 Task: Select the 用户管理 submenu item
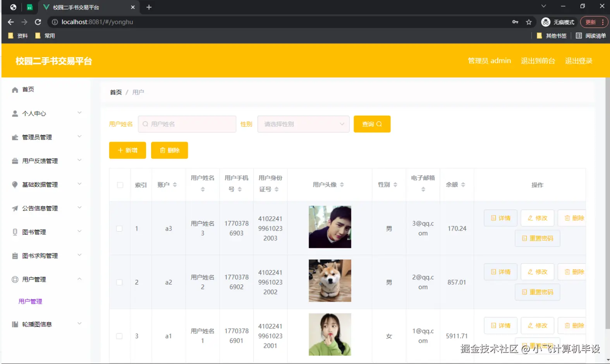click(x=30, y=301)
